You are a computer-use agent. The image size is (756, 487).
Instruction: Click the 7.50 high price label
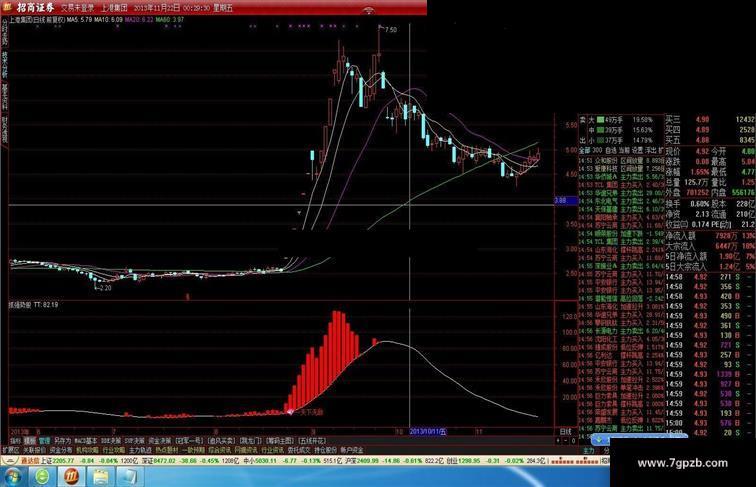pos(391,30)
